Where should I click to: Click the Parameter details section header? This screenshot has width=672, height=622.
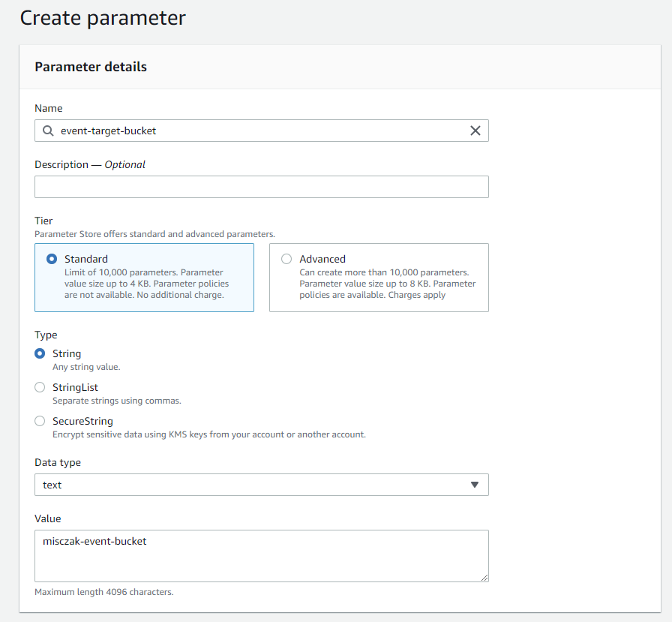[90, 67]
